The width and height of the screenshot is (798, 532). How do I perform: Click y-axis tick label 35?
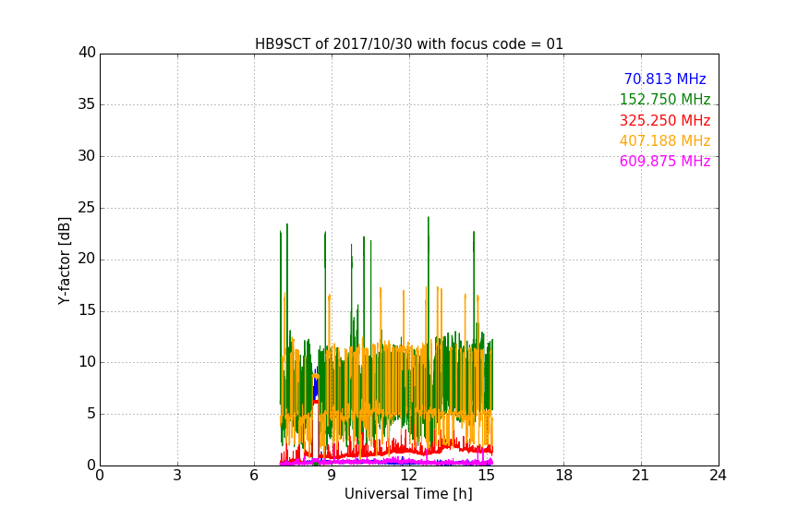pyautogui.click(x=88, y=104)
